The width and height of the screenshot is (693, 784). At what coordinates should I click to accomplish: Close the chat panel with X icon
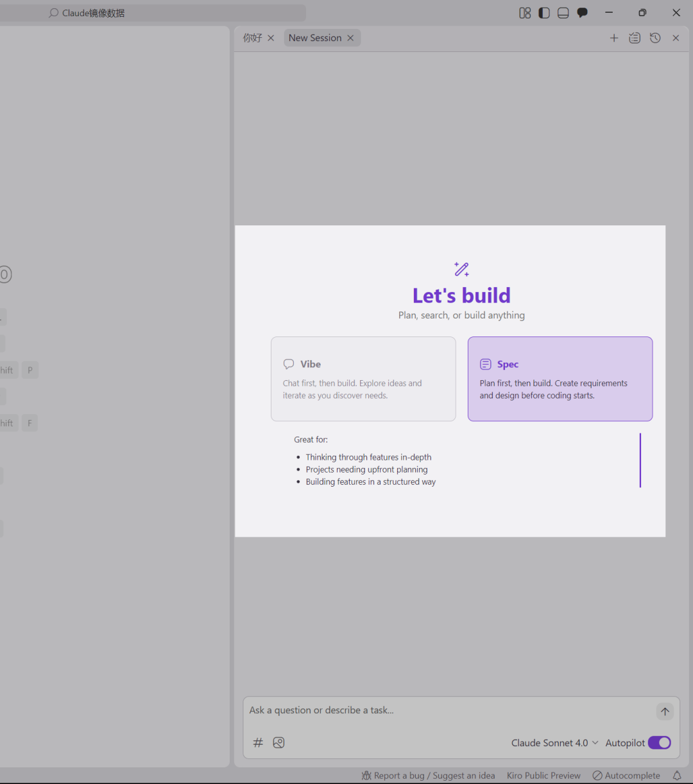click(x=676, y=38)
